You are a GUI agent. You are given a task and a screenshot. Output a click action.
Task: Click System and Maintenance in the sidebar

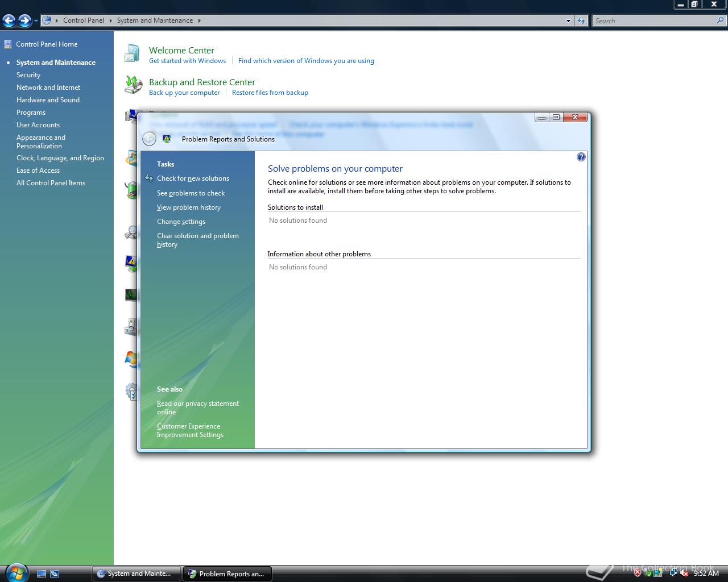pyautogui.click(x=56, y=63)
